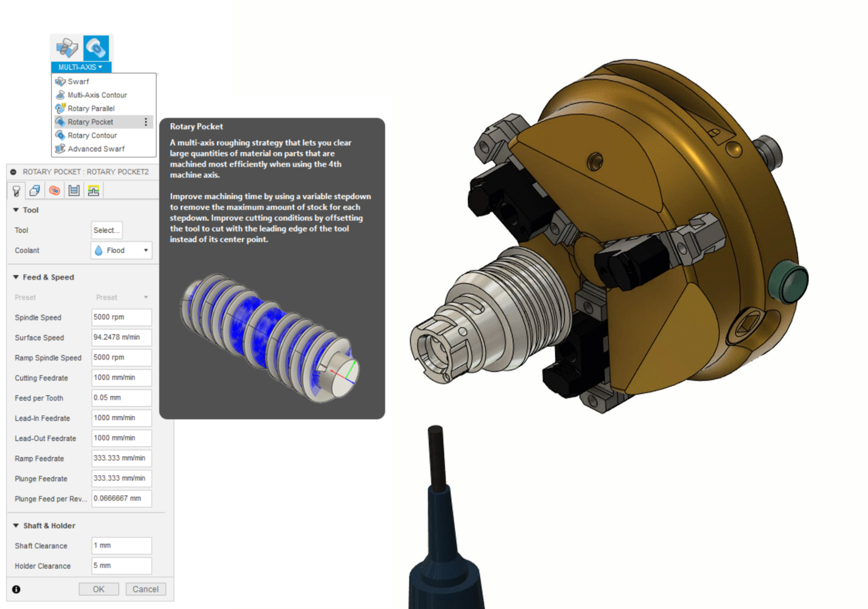
Task: Click the info icon at dialog bottom
Action: click(x=16, y=589)
